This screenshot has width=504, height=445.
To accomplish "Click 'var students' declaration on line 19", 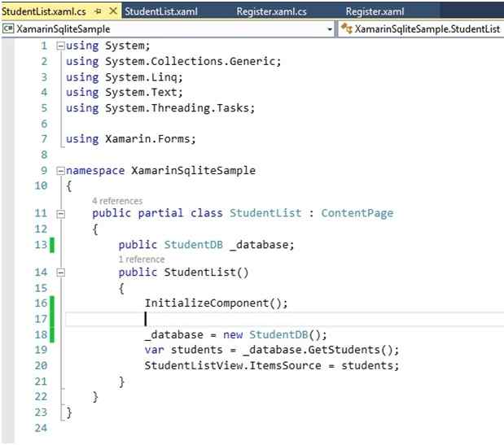I will [x=183, y=350].
